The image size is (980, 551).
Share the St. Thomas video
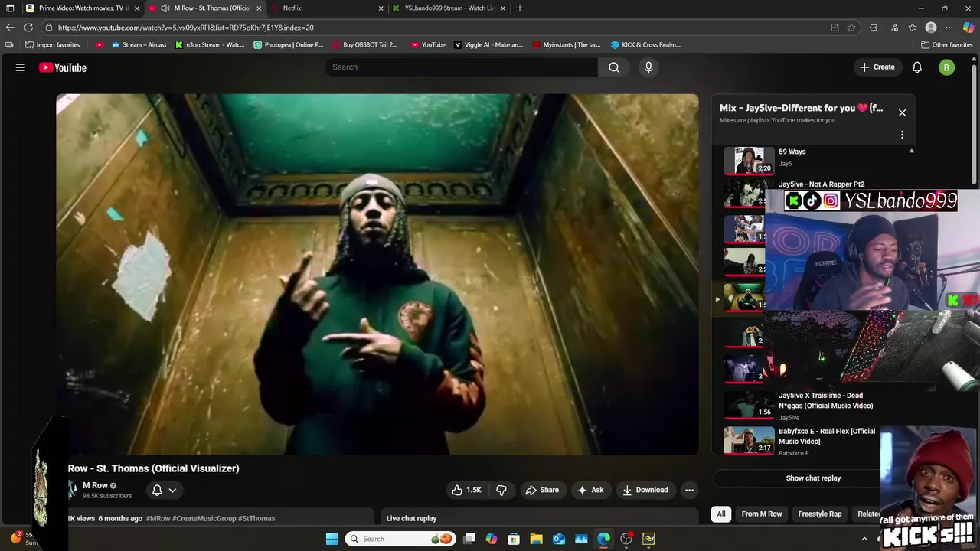[x=541, y=490]
